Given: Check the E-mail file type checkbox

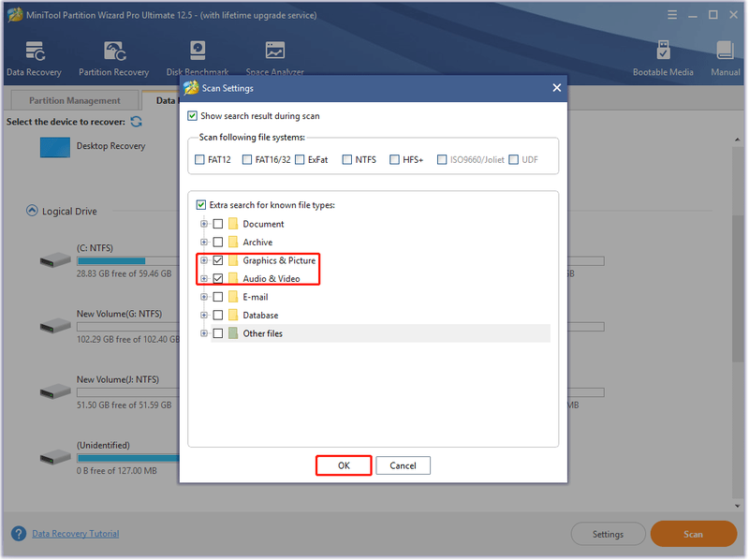Looking at the screenshot, I should [x=218, y=297].
